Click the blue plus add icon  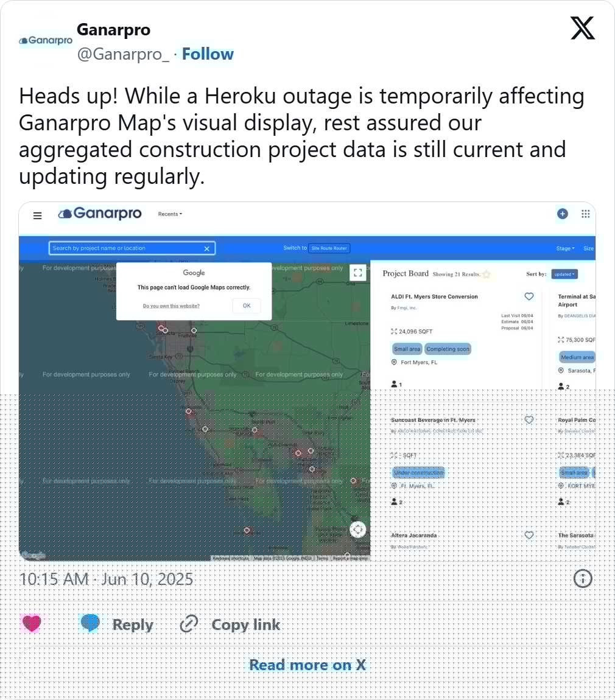click(x=562, y=214)
